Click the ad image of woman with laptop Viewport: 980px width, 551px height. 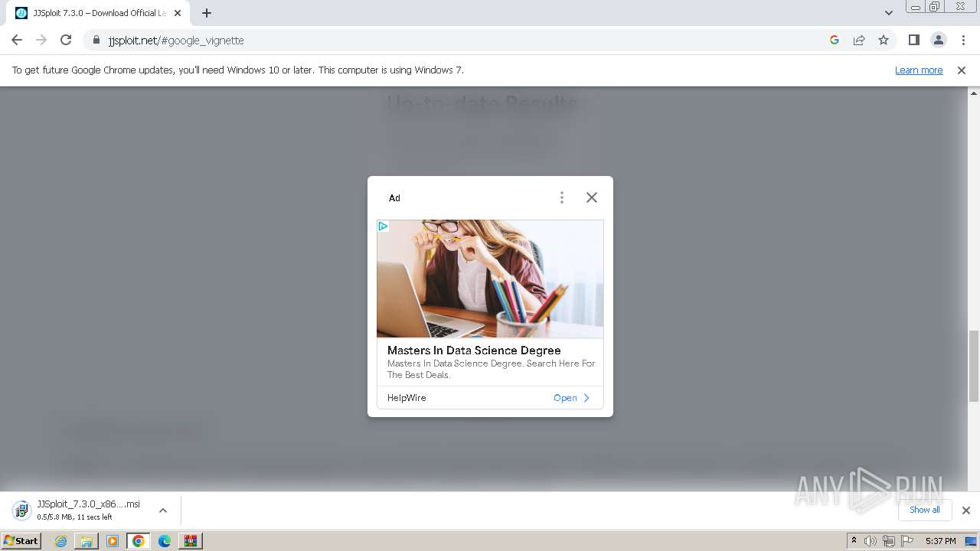[x=490, y=279]
